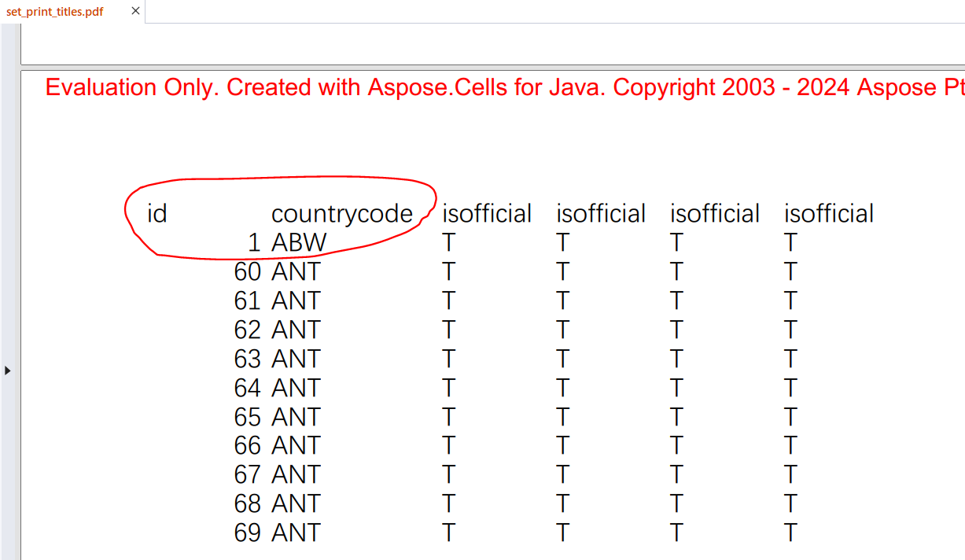Click the id cell showing 64
Screen dimensions: 965x560
pyautogui.click(x=247, y=389)
